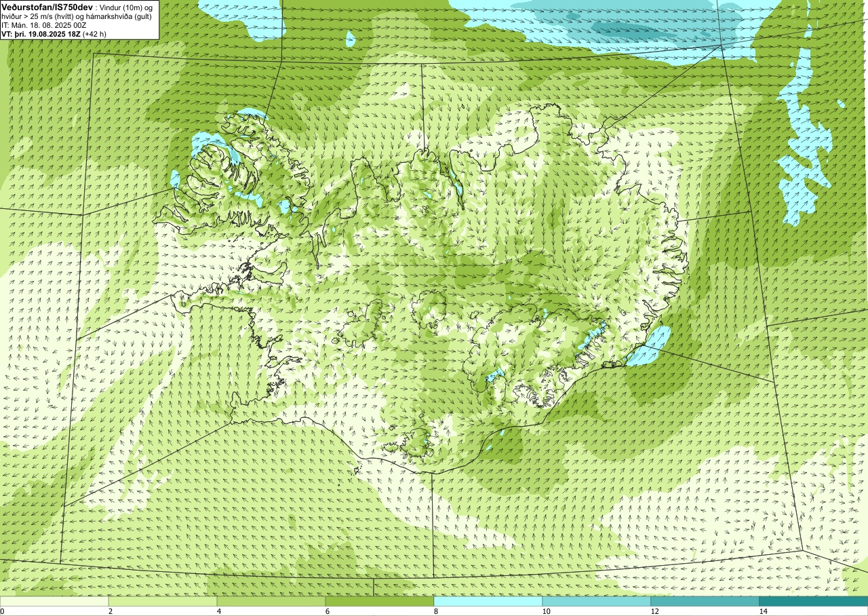Click the 'hviður > 25 m/s (hvítt)' description line

(x=77, y=16)
